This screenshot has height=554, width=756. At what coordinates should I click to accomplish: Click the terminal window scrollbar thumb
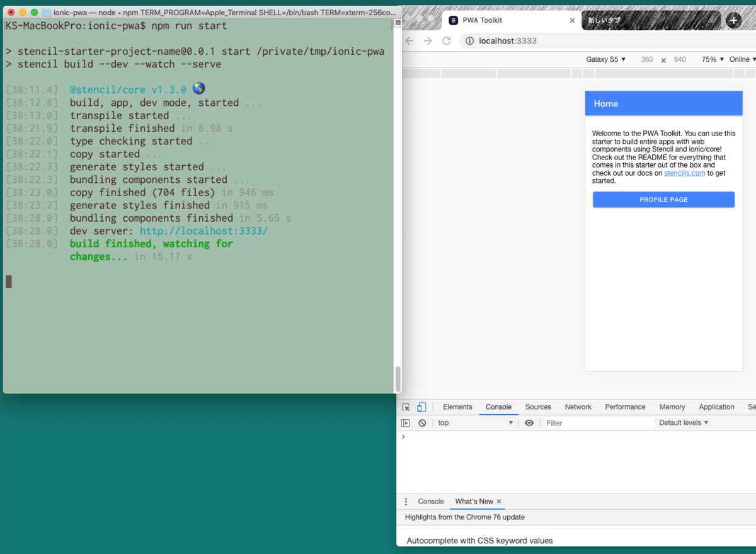point(398,379)
